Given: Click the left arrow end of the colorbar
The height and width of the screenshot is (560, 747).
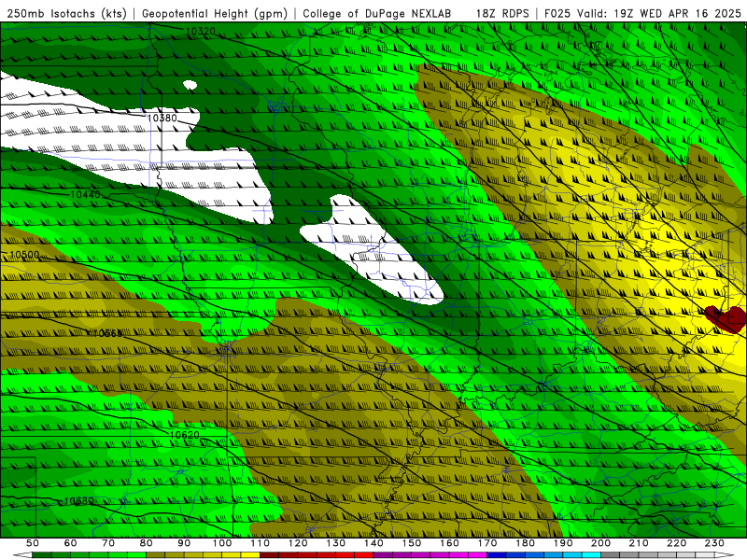Looking at the screenshot, I should (21, 555).
